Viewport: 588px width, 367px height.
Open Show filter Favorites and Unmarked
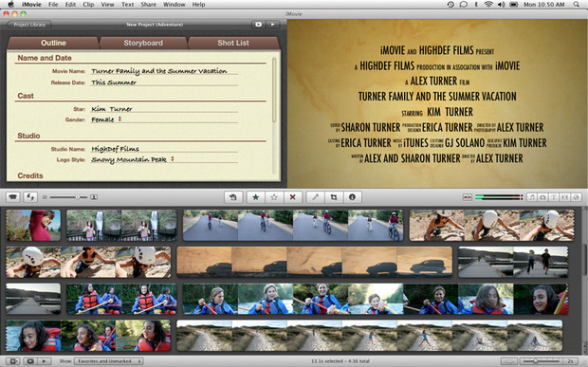tap(108, 361)
